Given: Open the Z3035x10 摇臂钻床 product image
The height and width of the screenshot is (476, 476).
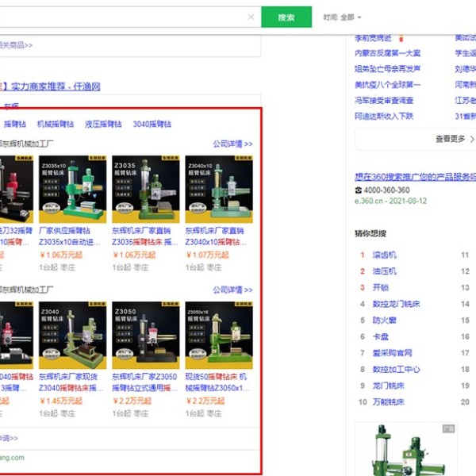Looking at the screenshot, I should click(72, 189).
